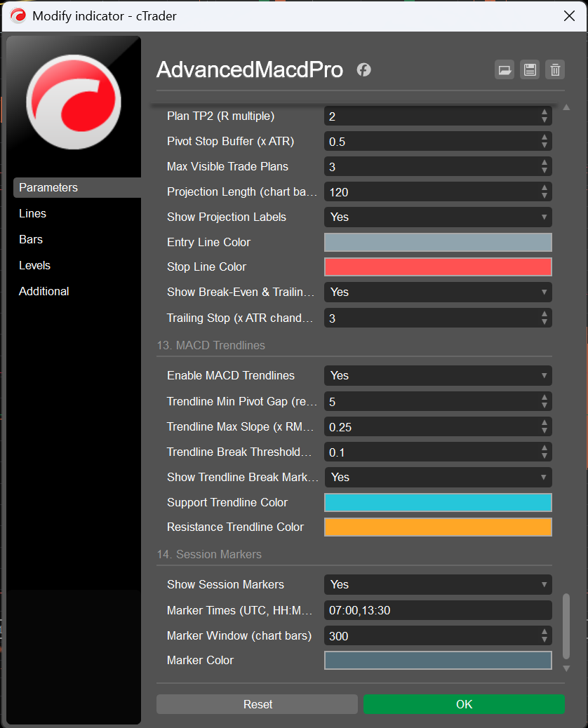Expand Show Session Markers dropdown
The width and height of the screenshot is (588, 728).
(x=438, y=584)
